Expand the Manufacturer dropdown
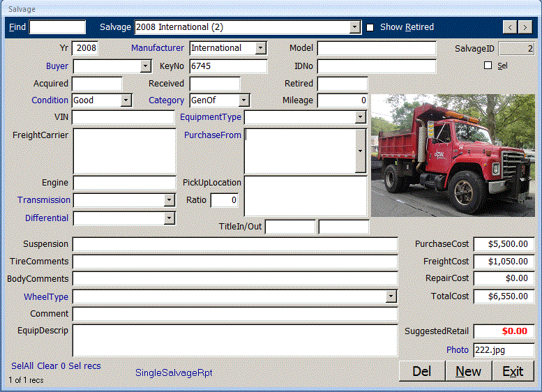Image resolution: width=542 pixels, height=392 pixels. pyautogui.click(x=261, y=48)
